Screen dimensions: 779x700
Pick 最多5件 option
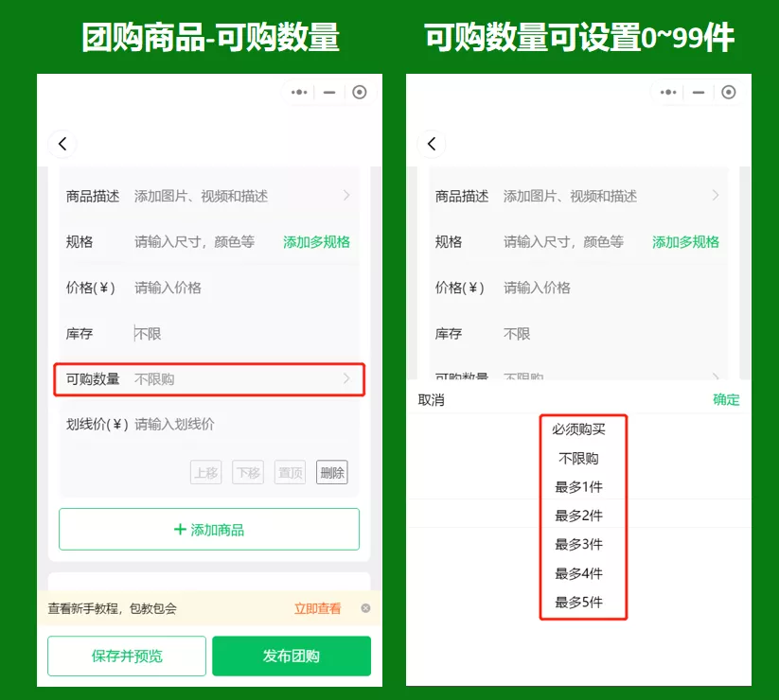click(578, 603)
